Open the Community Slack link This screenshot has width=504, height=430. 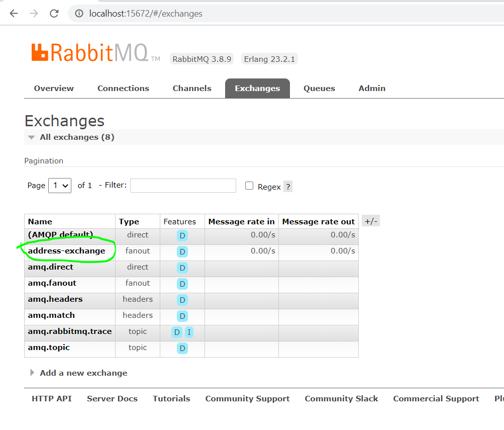coord(341,399)
